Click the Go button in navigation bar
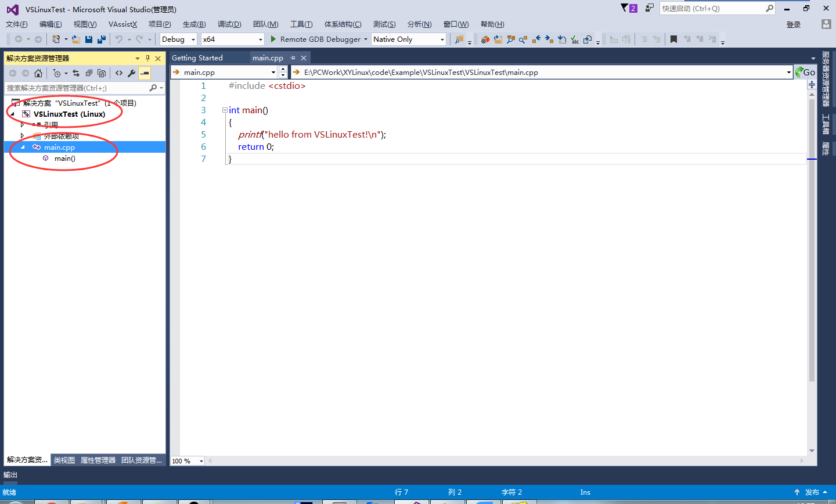The image size is (836, 504). pyautogui.click(x=805, y=72)
